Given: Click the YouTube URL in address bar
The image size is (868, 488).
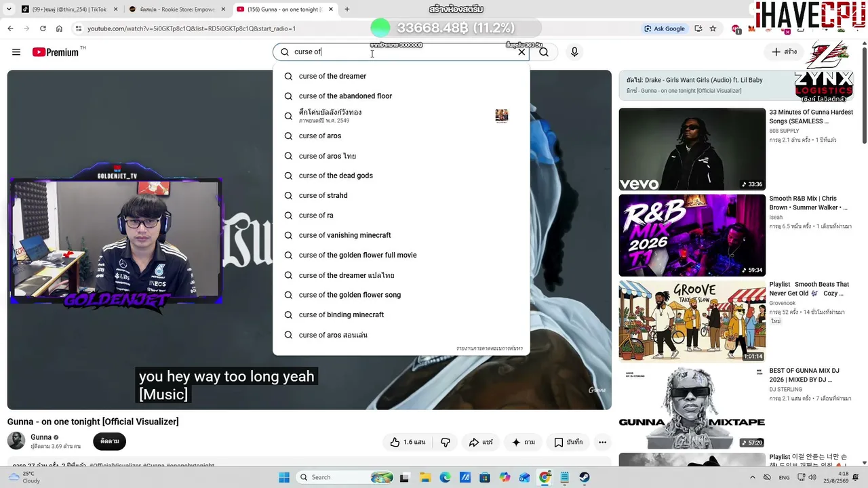Looking at the screenshot, I should click(191, 28).
